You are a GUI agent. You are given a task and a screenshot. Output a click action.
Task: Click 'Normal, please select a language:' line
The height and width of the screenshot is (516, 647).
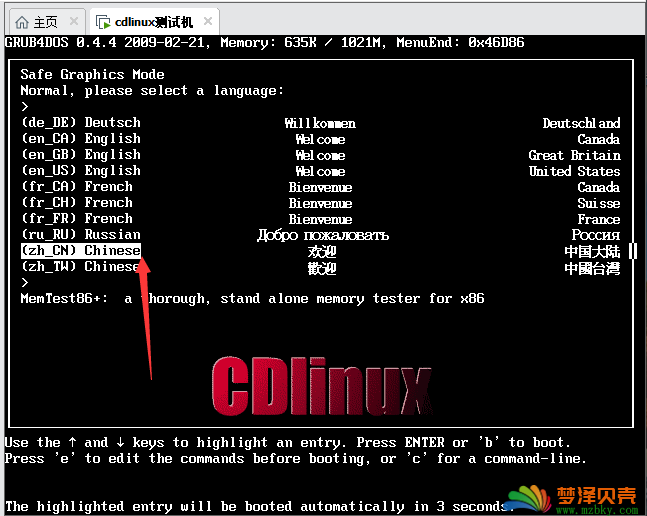tap(152, 91)
